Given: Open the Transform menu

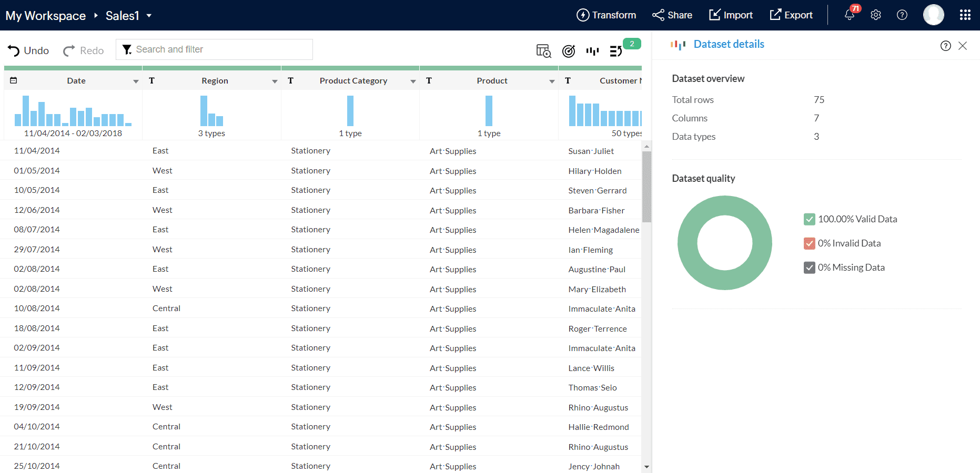Looking at the screenshot, I should click(x=607, y=15).
